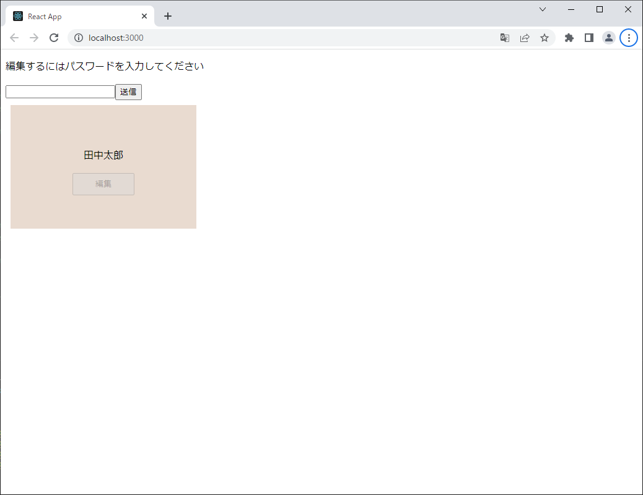Click the disabled 編集 button
Image resolution: width=643 pixels, height=495 pixels.
pyautogui.click(x=103, y=184)
